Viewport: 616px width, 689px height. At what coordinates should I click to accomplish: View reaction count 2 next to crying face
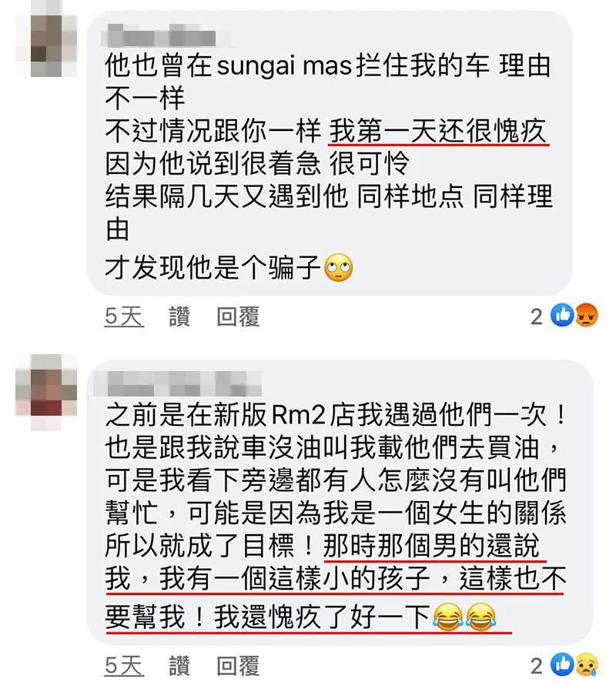pyautogui.click(x=537, y=666)
